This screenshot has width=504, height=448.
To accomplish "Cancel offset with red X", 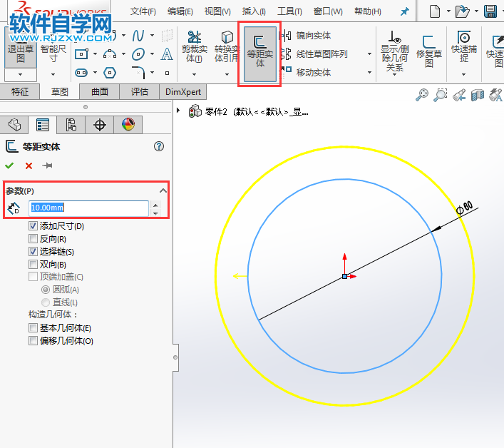I will [29, 166].
